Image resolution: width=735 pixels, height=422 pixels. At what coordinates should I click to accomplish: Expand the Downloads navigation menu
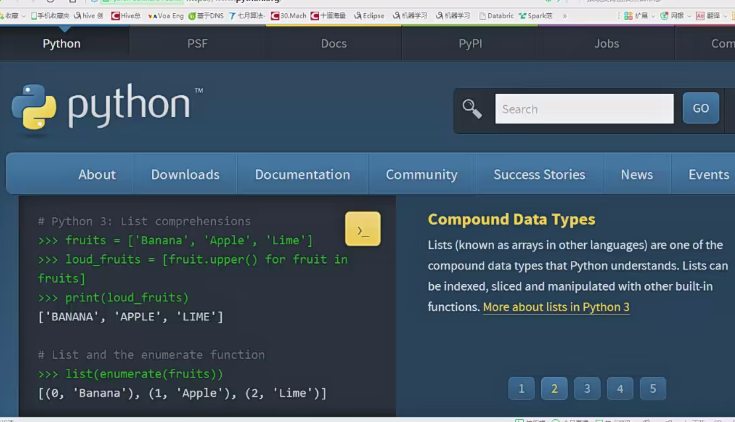pyautogui.click(x=185, y=174)
